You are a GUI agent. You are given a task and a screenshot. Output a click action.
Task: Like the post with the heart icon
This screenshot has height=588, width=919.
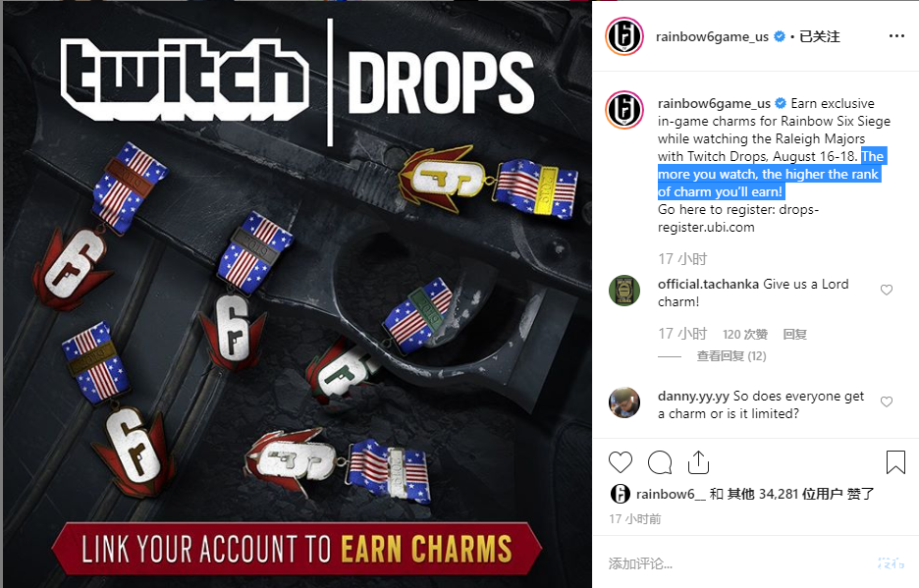click(621, 462)
